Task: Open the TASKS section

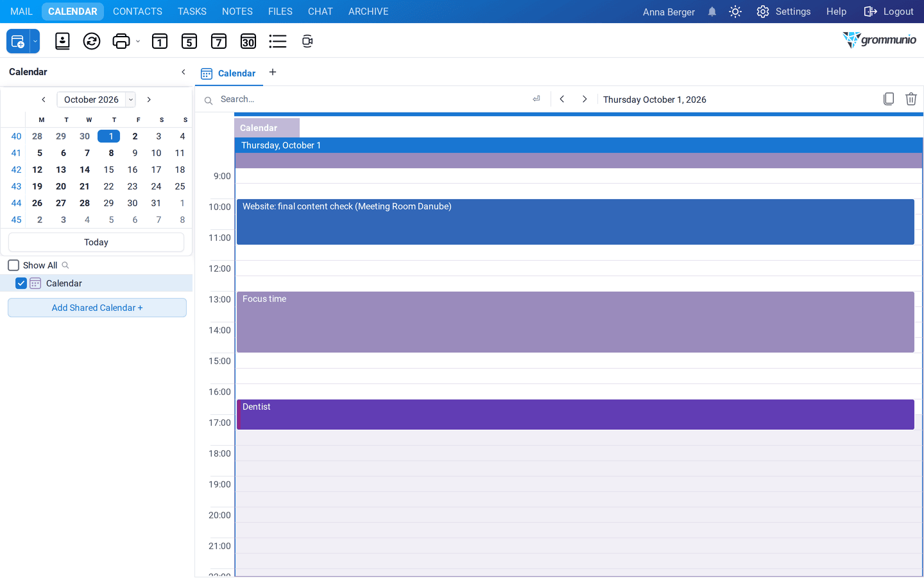Action: tap(192, 12)
